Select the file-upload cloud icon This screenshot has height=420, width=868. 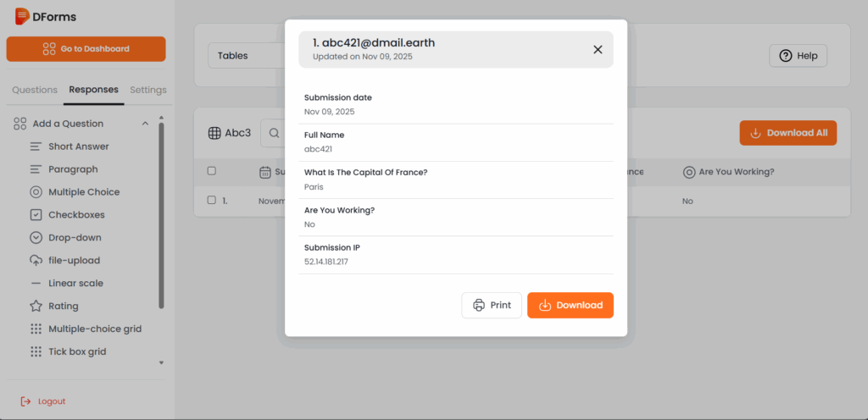click(36, 261)
